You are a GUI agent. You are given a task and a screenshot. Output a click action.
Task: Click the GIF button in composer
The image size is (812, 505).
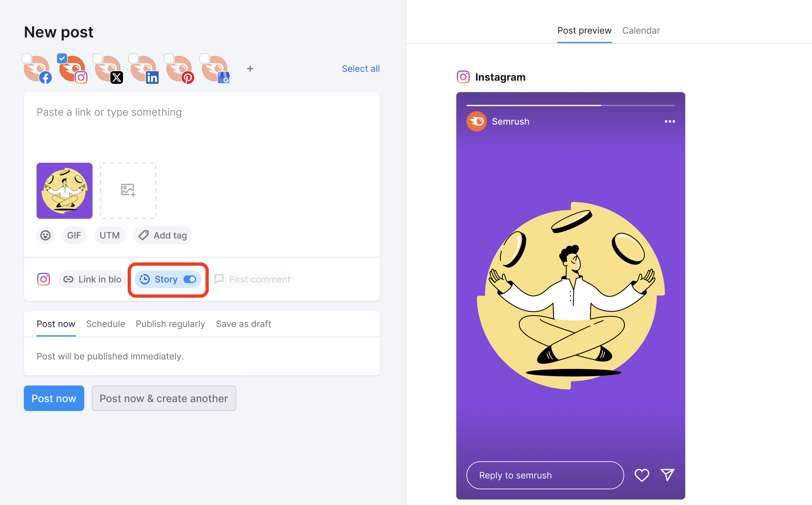tap(74, 235)
